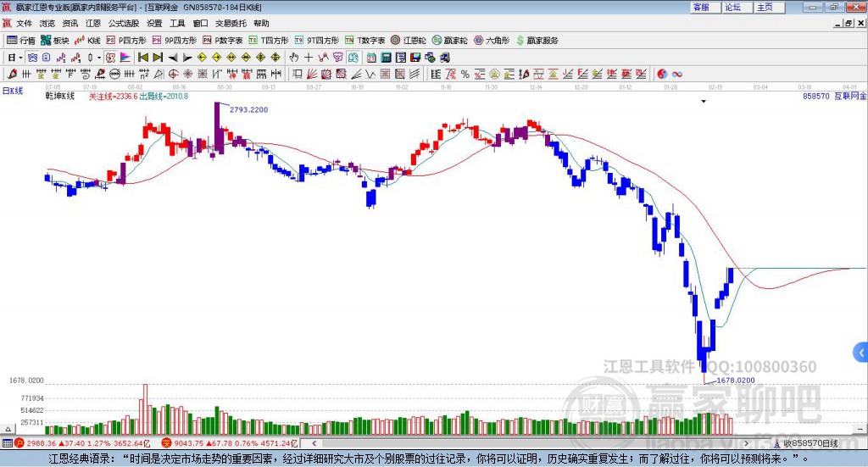This screenshot has width=868, height=467.
Task: Toggle the highlighted fan/web pattern icon
Action: [x=353, y=58]
